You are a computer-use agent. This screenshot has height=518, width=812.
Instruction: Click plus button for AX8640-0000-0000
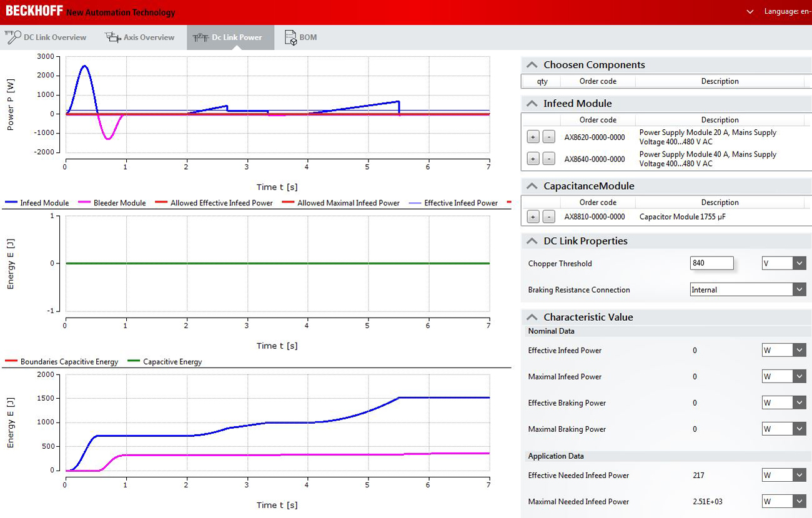[x=533, y=159]
